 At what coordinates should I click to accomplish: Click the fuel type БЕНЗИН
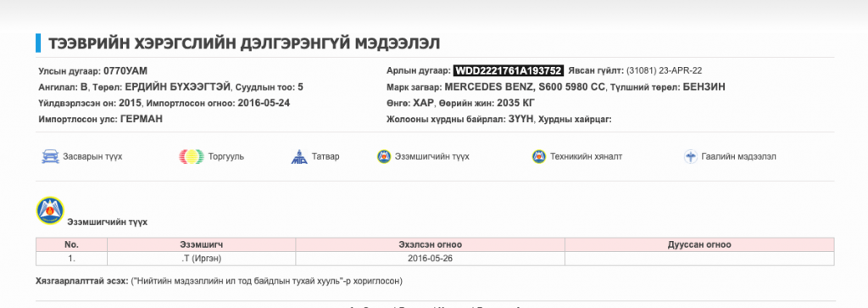click(704, 87)
